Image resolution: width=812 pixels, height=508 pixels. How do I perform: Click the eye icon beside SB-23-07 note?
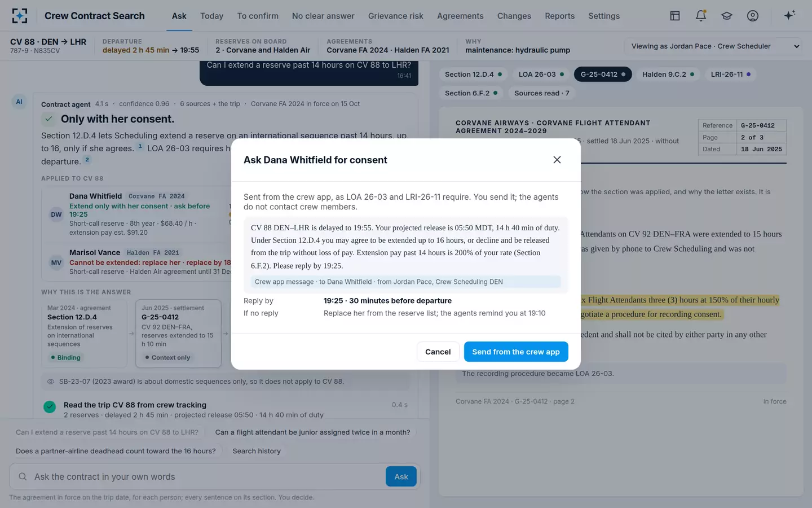pos(51,382)
